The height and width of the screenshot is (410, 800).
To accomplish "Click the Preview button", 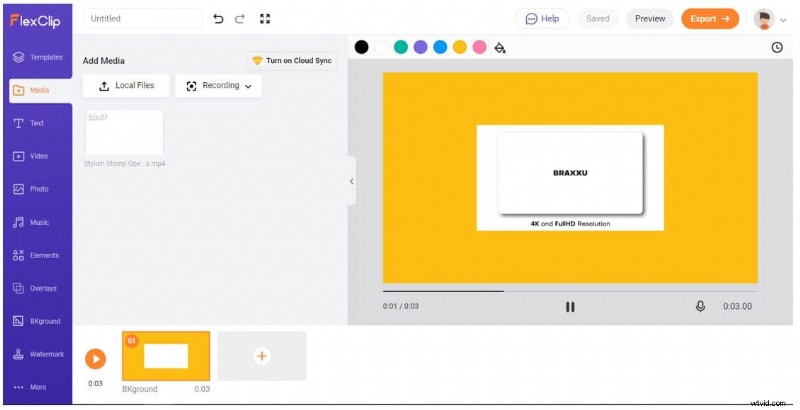I will pyautogui.click(x=649, y=19).
